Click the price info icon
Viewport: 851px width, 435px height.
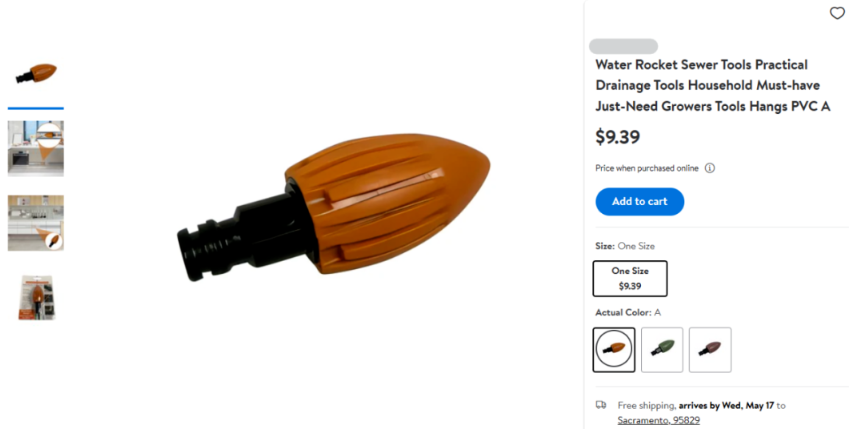710,168
